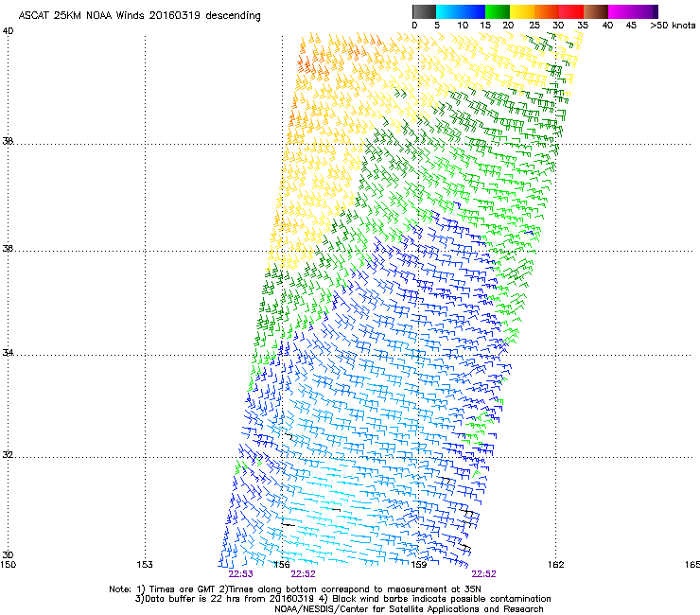Select the '153' longitude axis label
Viewport: 700px width, 615px height.
(145, 565)
